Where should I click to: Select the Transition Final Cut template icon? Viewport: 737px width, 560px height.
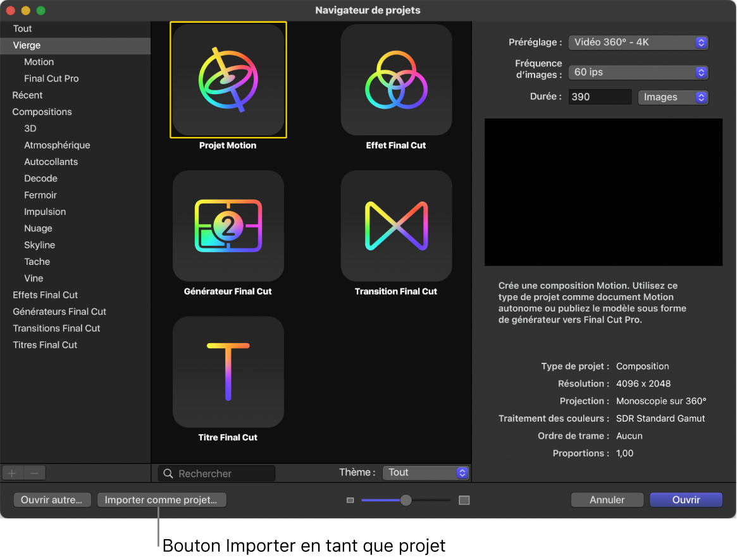(396, 226)
